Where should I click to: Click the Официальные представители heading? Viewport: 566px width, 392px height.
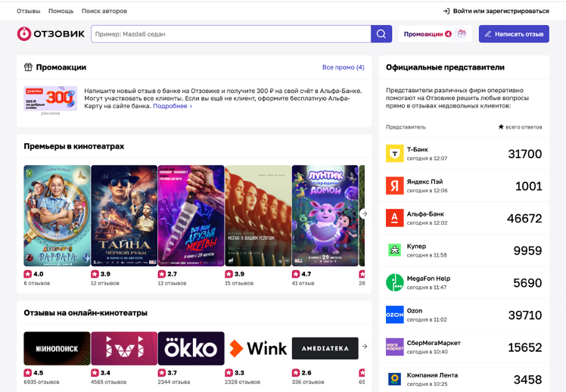(445, 67)
